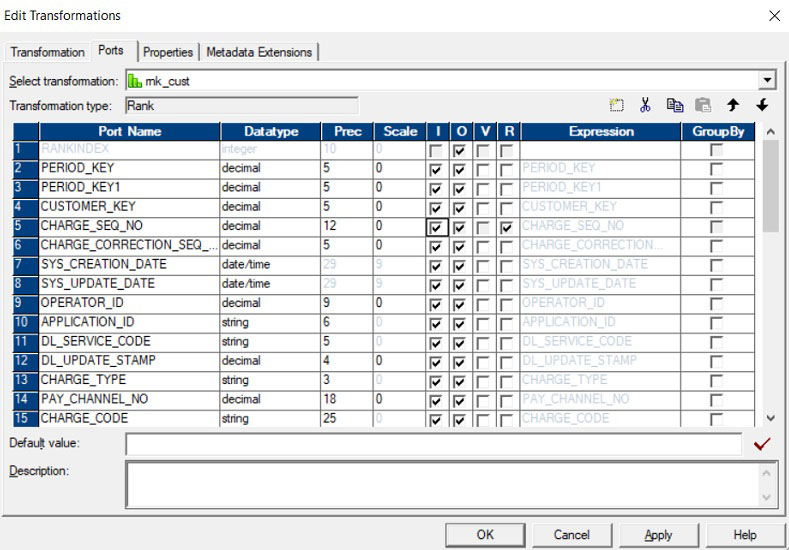
Task: Toggle Input checkbox for PERIOD_KEY
Action: click(x=436, y=170)
